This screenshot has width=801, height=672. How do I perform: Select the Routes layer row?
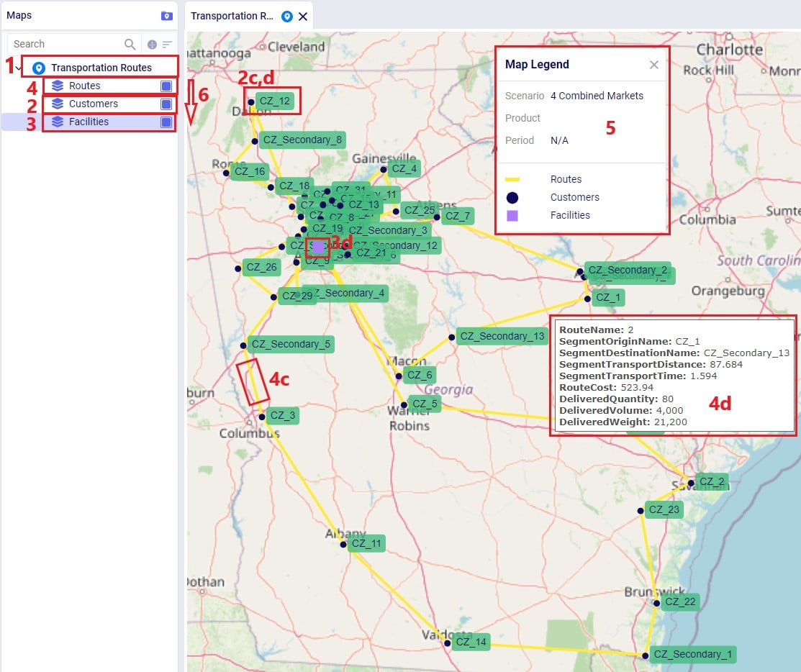click(89, 86)
